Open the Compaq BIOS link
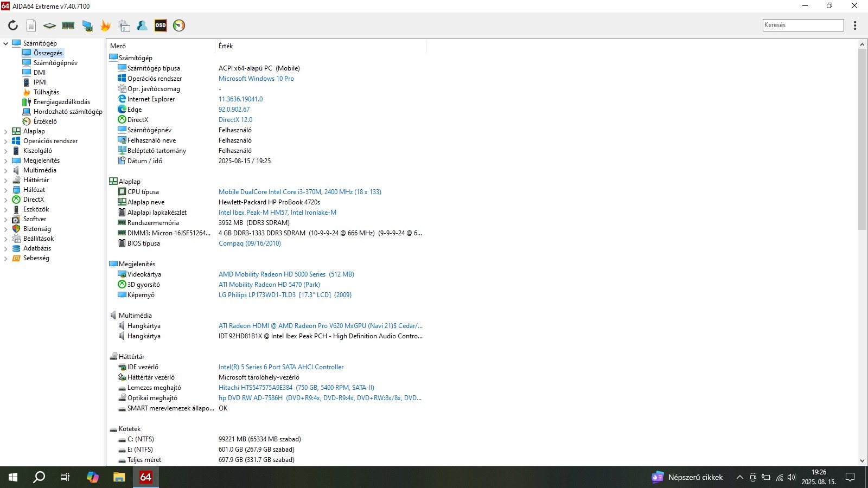868x488 pixels. click(x=250, y=243)
